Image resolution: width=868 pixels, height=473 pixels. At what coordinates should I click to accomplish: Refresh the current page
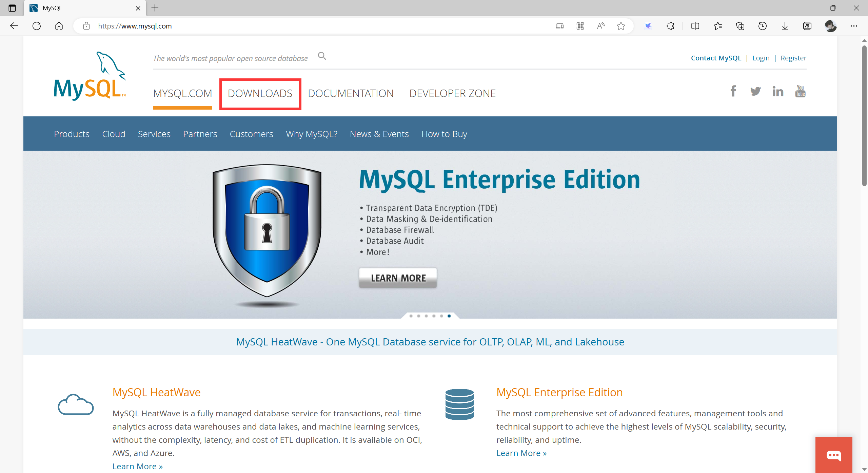click(x=37, y=26)
